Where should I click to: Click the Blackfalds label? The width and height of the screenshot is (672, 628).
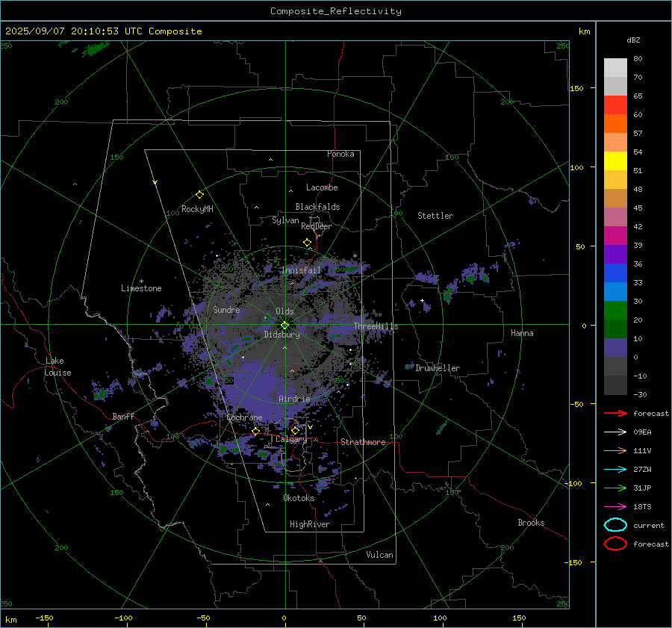coord(317,207)
